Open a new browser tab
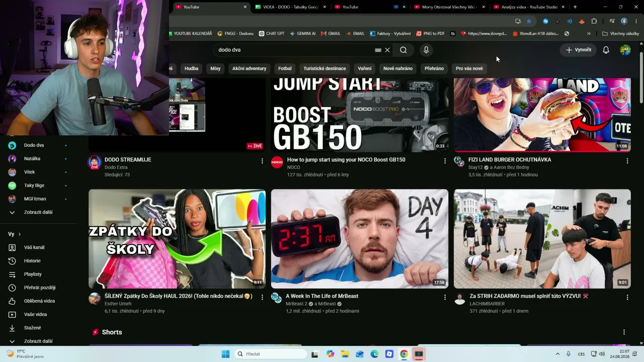 [x=575, y=7]
